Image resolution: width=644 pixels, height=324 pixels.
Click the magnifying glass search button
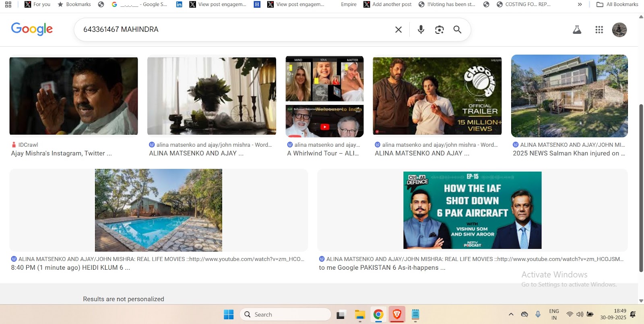[457, 30]
